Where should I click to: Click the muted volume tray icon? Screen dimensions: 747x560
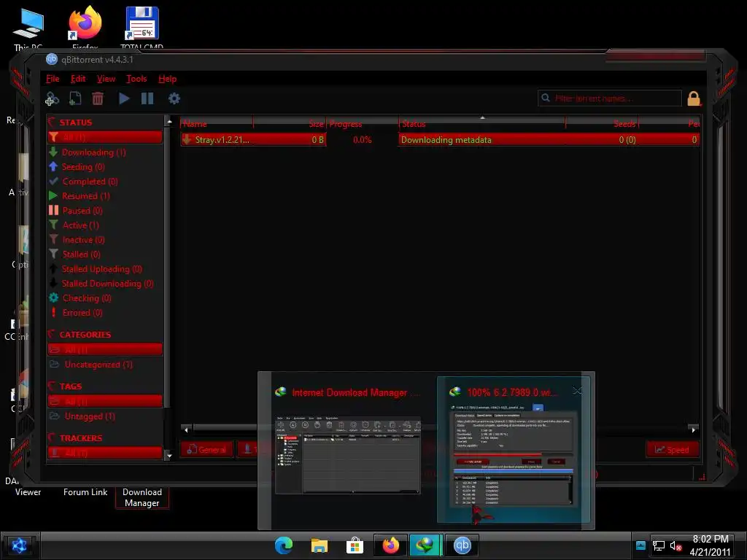(x=676, y=546)
